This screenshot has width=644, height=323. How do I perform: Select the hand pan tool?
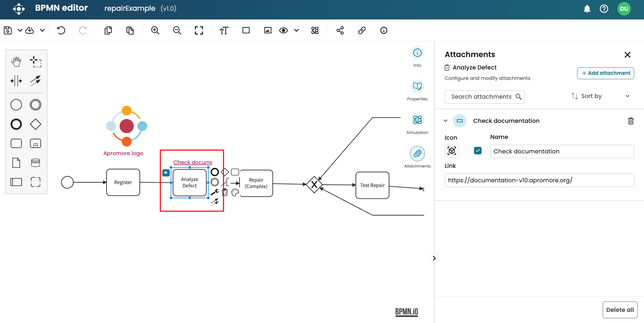[x=16, y=61]
